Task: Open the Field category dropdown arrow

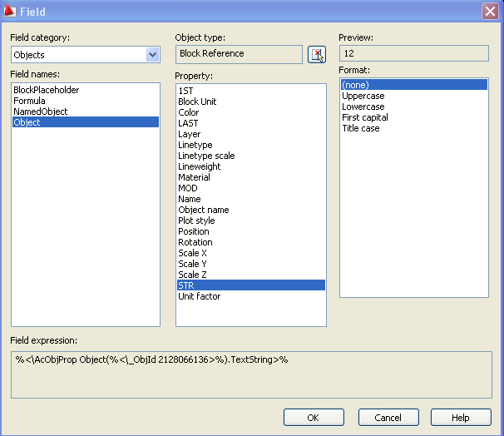Action: click(153, 55)
